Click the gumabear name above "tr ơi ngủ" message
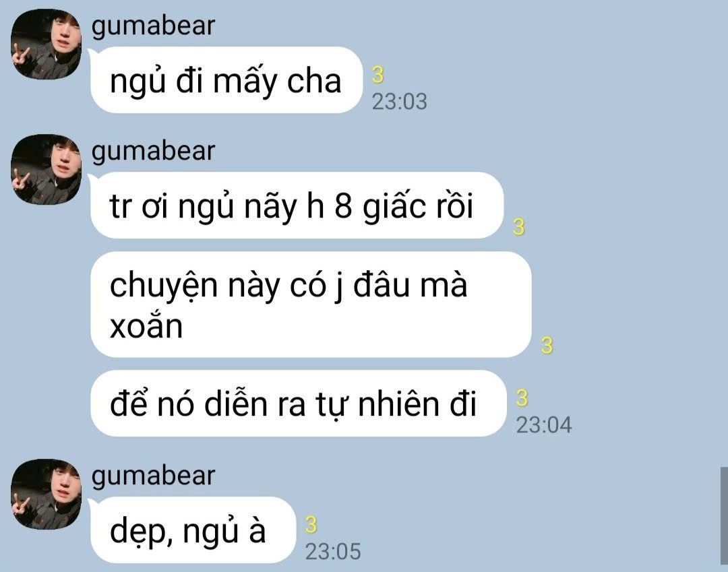Image resolution: width=728 pixels, height=572 pixels. [x=153, y=151]
